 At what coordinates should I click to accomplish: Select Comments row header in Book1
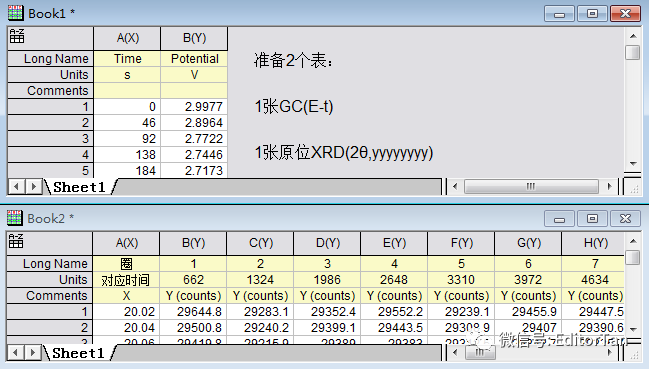[50, 91]
